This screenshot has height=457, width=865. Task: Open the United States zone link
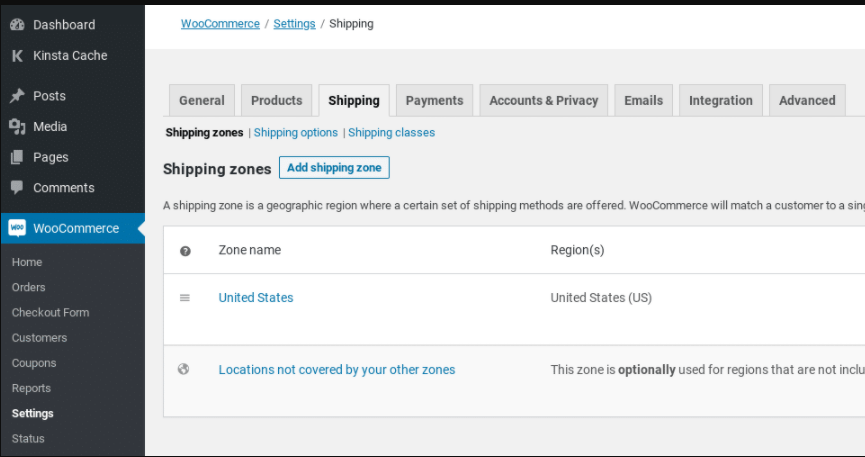tap(256, 298)
